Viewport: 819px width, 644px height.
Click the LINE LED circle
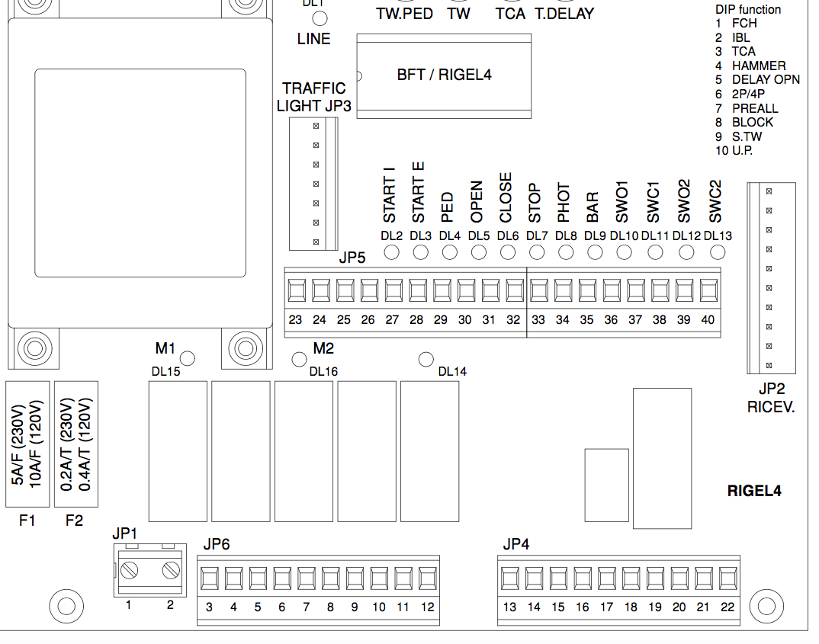[x=320, y=19]
